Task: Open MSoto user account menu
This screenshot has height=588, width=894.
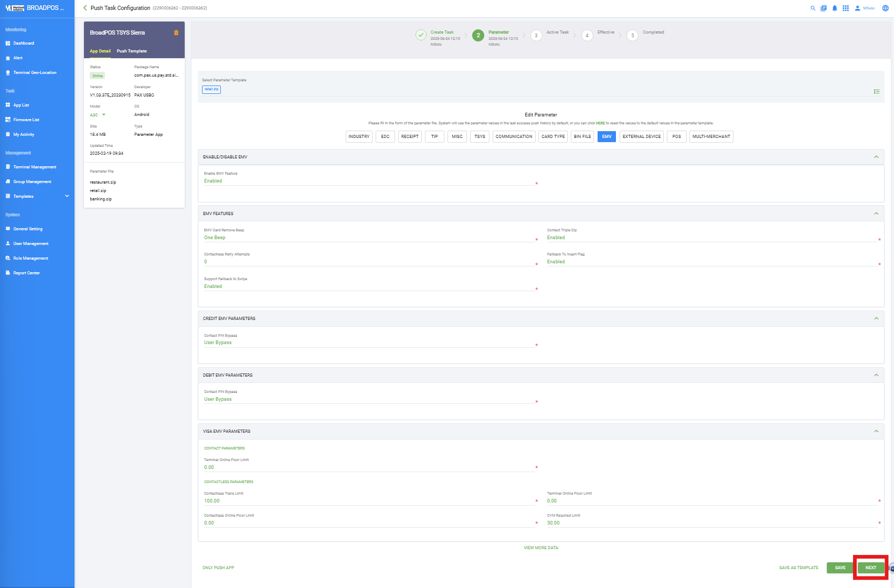Action: 865,8
